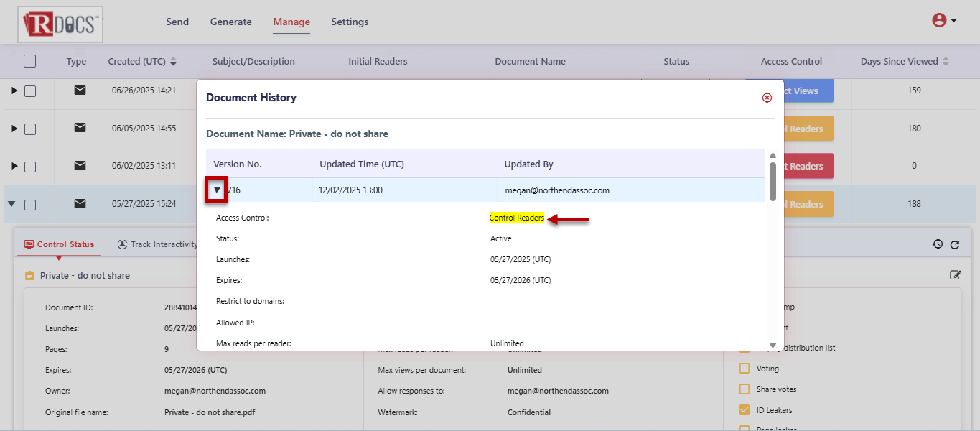Sort by Days Since Viewed
This screenshot has height=431, width=980.
coord(946,62)
